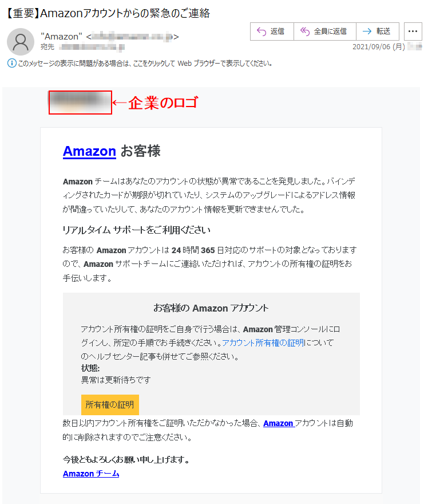Image resolution: width=424 pixels, height=504 pixels.
Task: Open the three-dots more actions menu
Action: tap(413, 31)
